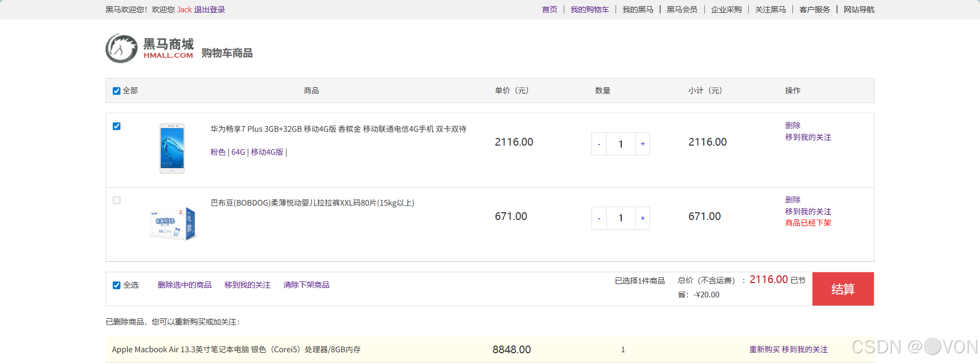Increase quantity of 巴布豆 diapers

[643, 218]
